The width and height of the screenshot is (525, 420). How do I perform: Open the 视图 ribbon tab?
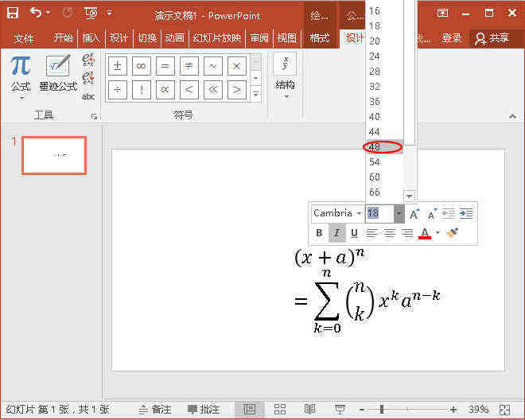(287, 38)
